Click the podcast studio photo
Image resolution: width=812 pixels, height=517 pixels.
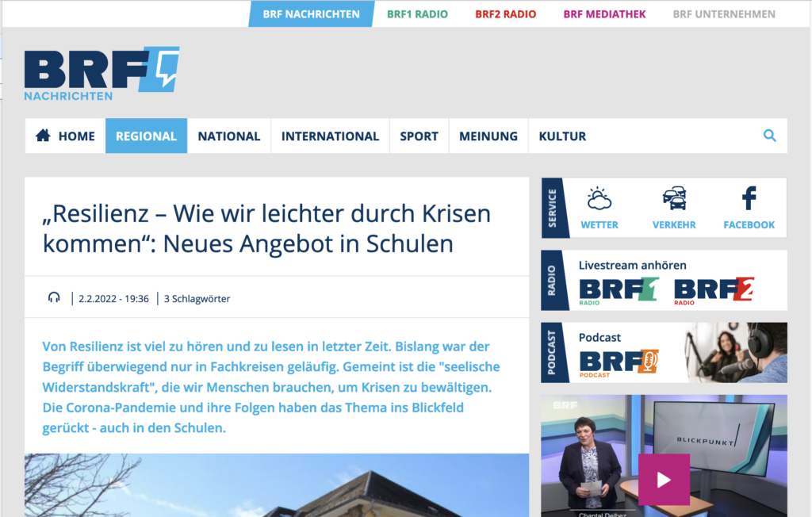coord(735,352)
